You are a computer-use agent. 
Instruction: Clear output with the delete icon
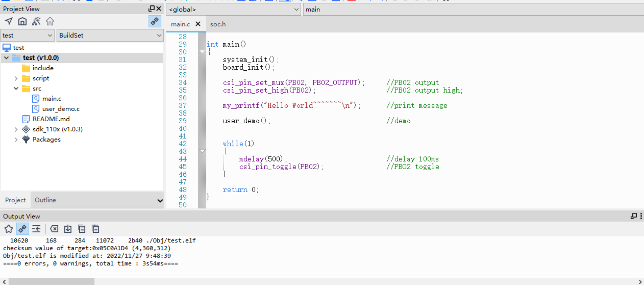tap(54, 229)
